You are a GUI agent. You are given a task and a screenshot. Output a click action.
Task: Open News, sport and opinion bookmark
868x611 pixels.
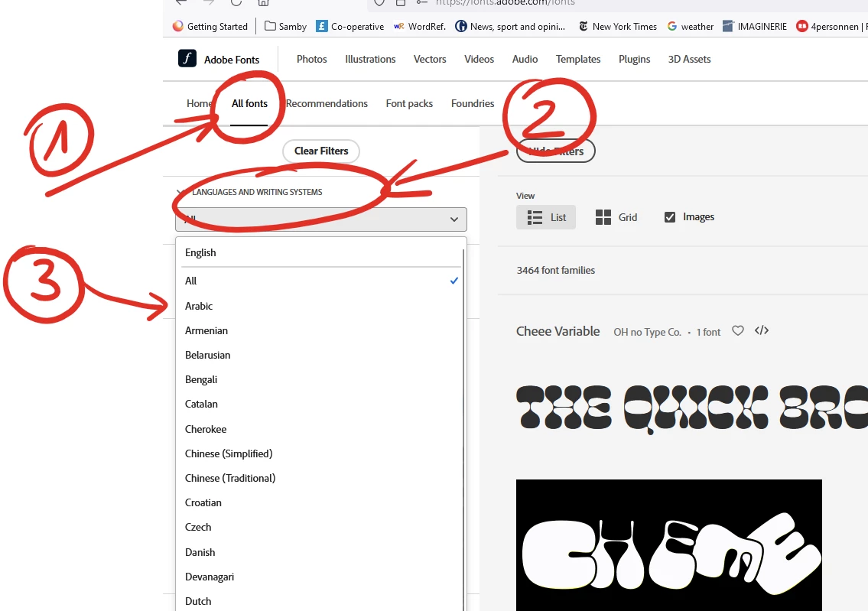[510, 26]
